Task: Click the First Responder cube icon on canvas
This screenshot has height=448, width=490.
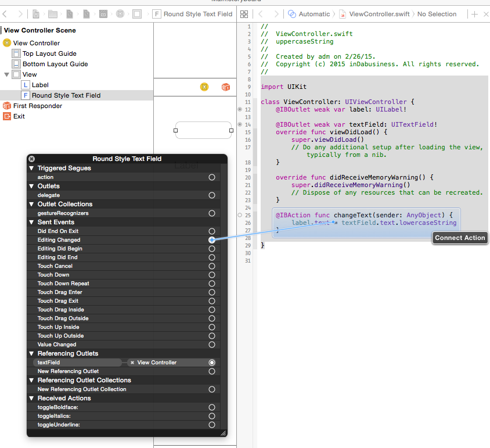Action: 226,87
